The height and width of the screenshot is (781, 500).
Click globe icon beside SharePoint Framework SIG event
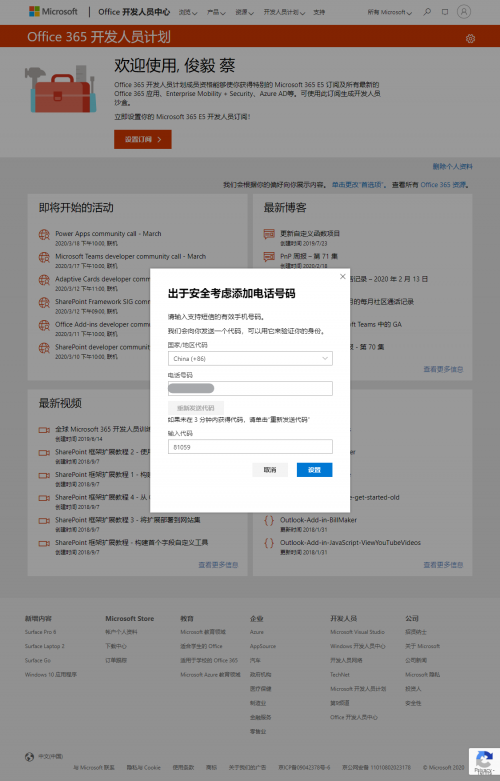point(44,303)
